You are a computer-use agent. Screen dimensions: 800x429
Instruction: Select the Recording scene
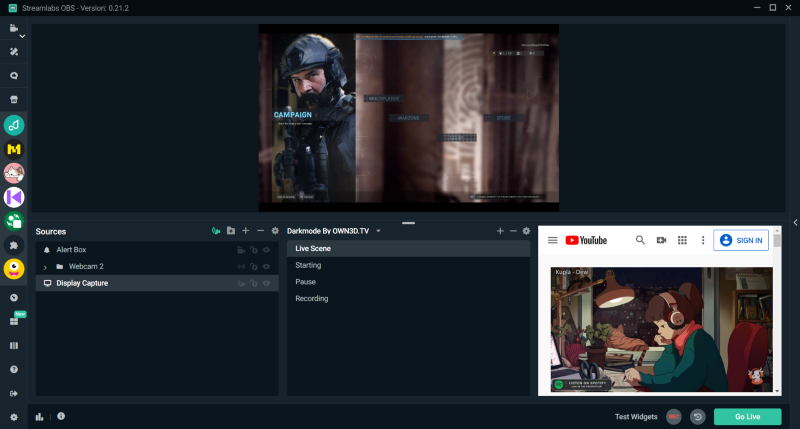point(408,298)
